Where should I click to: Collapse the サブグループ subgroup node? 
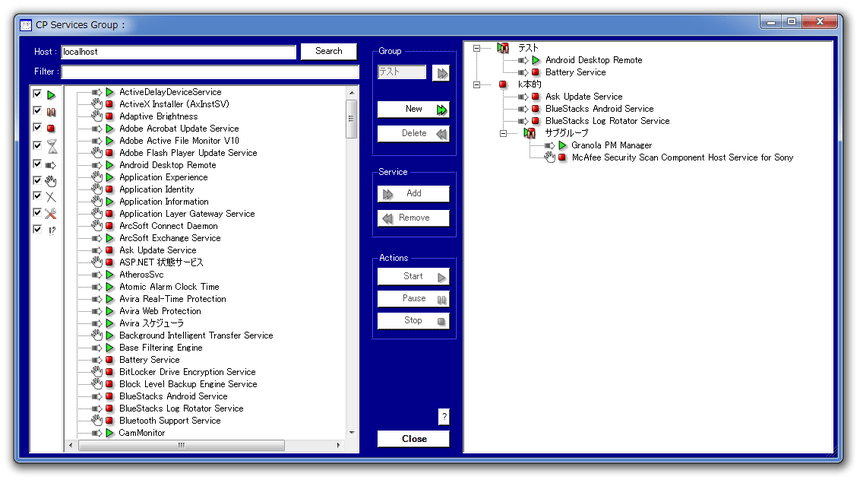pos(503,133)
